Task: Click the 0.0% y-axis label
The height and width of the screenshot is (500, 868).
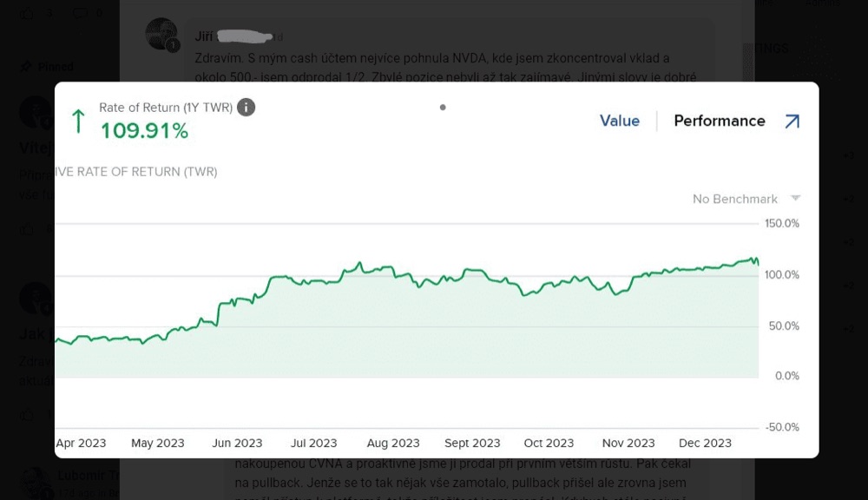Action: (x=786, y=376)
